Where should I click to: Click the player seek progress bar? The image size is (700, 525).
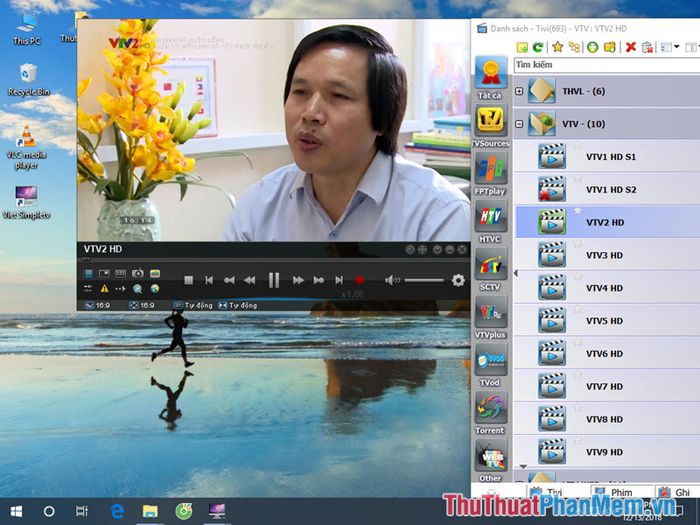click(274, 259)
